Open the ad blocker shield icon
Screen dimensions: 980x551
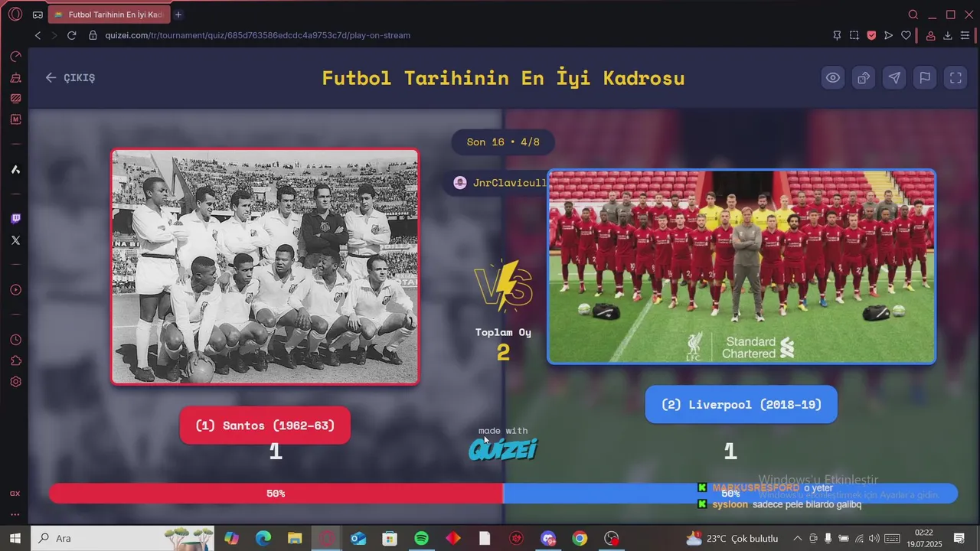pyautogui.click(x=871, y=35)
